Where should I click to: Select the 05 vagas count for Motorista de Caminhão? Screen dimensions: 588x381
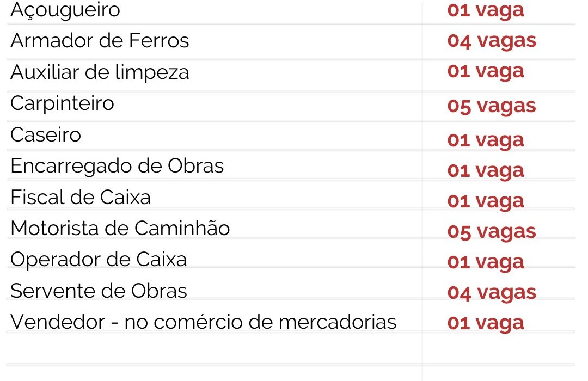[x=492, y=231]
